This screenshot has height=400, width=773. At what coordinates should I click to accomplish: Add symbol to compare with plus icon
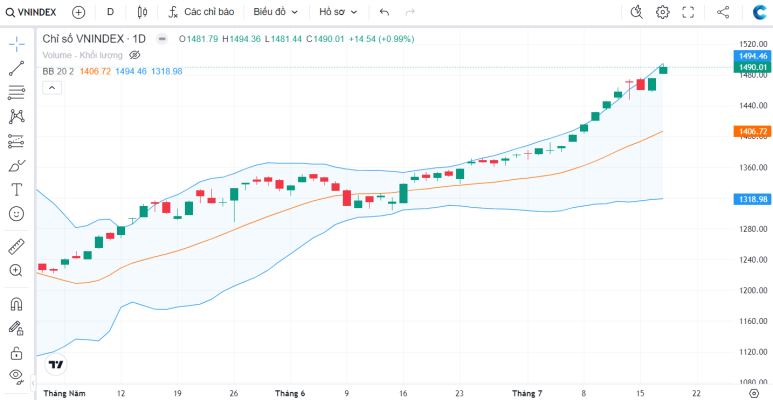click(x=78, y=12)
